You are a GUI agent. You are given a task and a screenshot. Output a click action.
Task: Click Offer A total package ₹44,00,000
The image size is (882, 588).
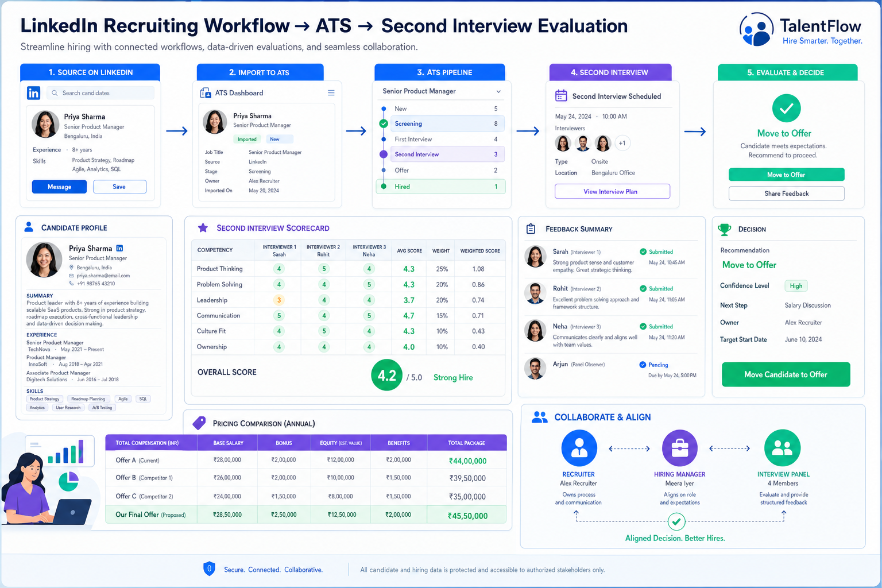click(x=467, y=461)
